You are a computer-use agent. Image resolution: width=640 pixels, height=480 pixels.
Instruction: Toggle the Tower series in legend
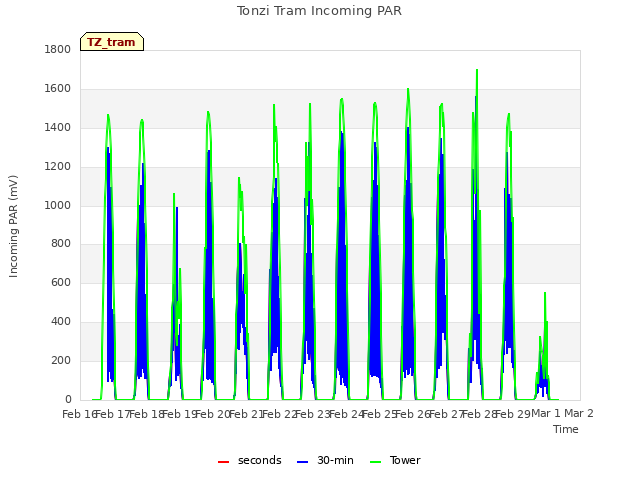click(x=395, y=460)
